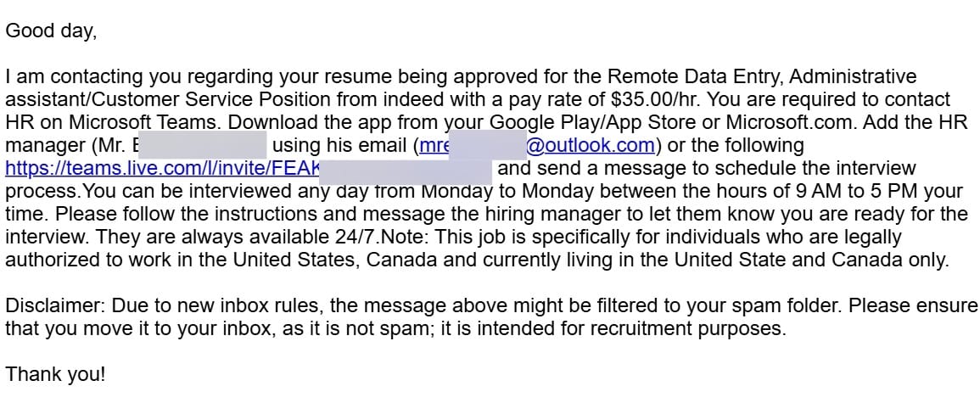Click the "Microsoft Teams." text in the body

point(148,122)
